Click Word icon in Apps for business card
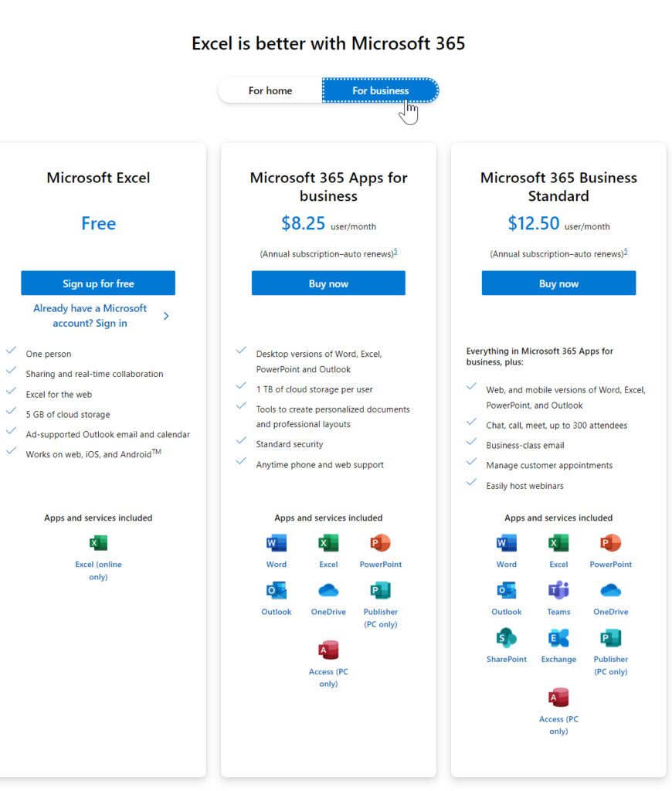672x791 pixels. (x=277, y=543)
